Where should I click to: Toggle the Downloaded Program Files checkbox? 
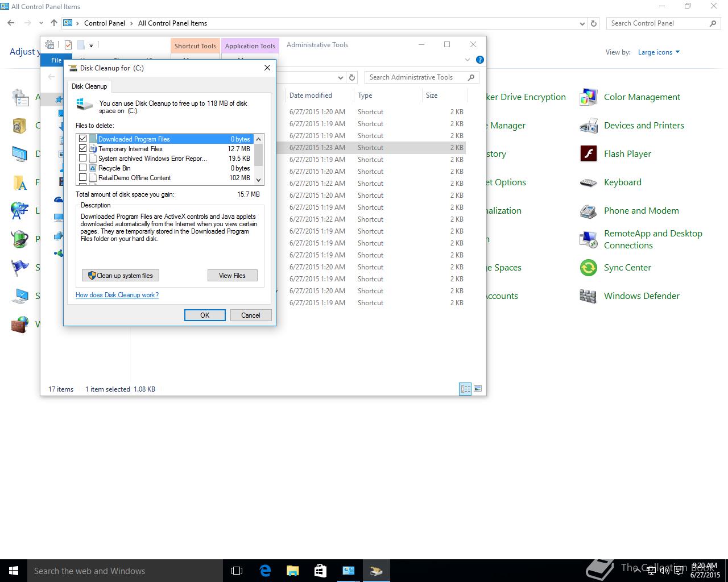tap(83, 139)
